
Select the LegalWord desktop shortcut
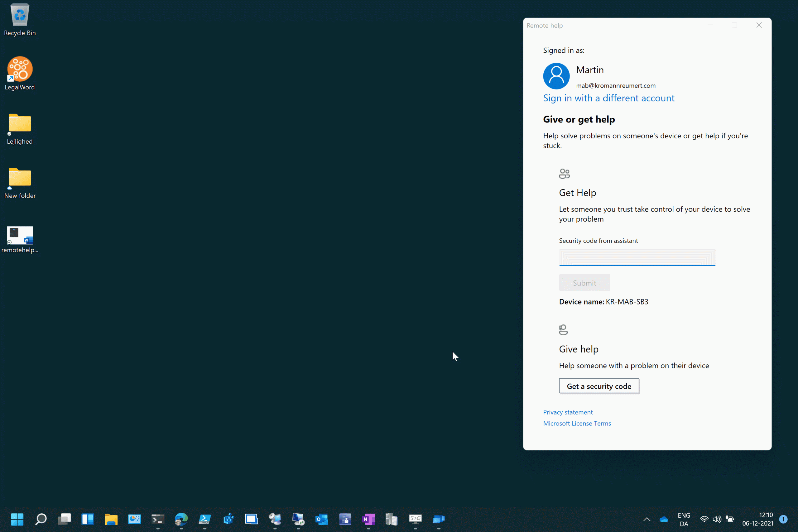[x=20, y=74]
